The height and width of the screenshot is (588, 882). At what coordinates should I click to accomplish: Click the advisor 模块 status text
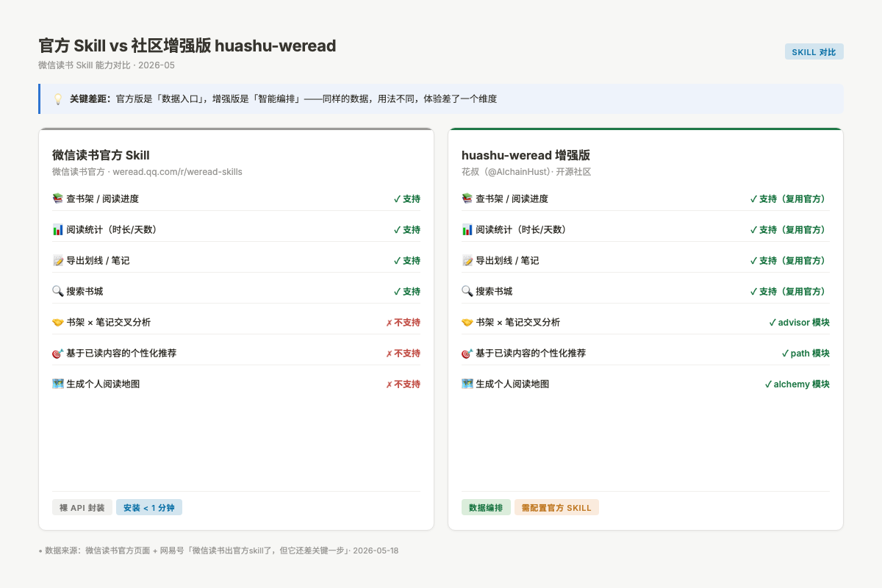(x=799, y=322)
